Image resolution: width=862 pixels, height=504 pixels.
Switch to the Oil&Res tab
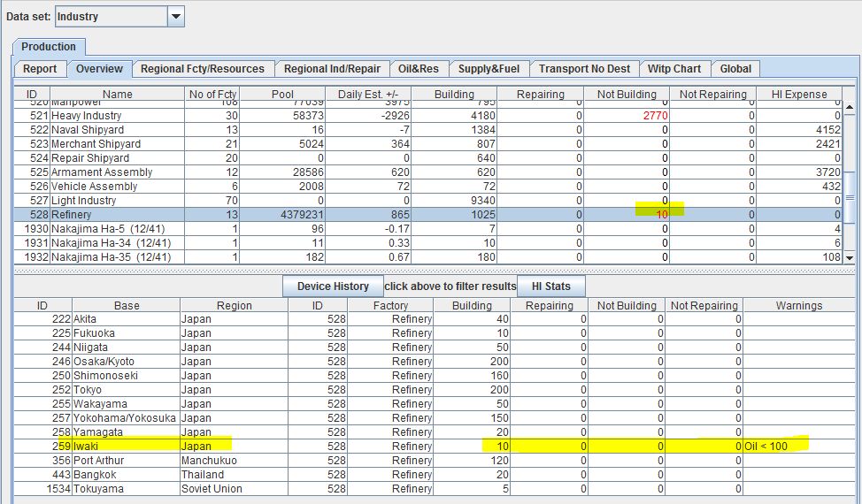[419, 69]
